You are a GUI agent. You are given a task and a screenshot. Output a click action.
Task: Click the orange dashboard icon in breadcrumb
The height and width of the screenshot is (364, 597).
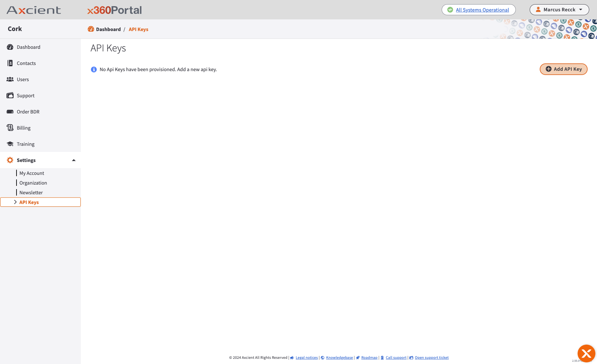[x=91, y=29]
